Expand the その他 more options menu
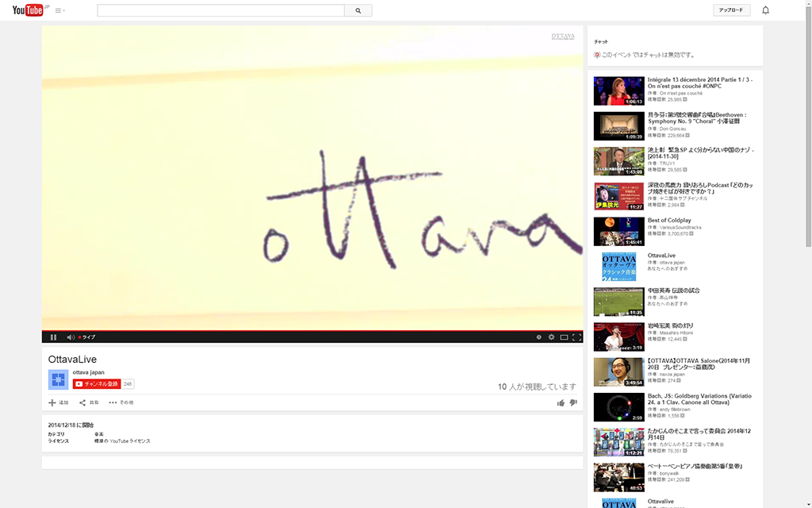The width and height of the screenshot is (812, 508). tap(121, 402)
